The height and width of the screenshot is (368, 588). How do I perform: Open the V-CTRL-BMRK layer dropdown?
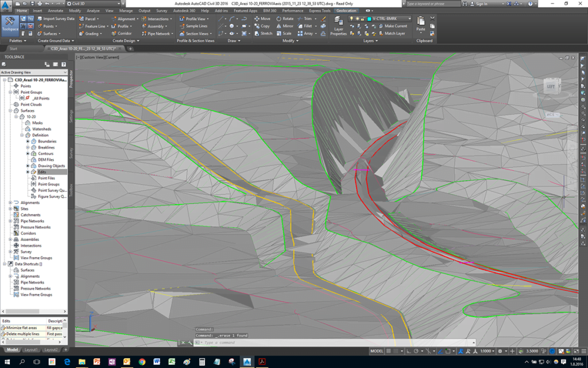click(x=410, y=18)
